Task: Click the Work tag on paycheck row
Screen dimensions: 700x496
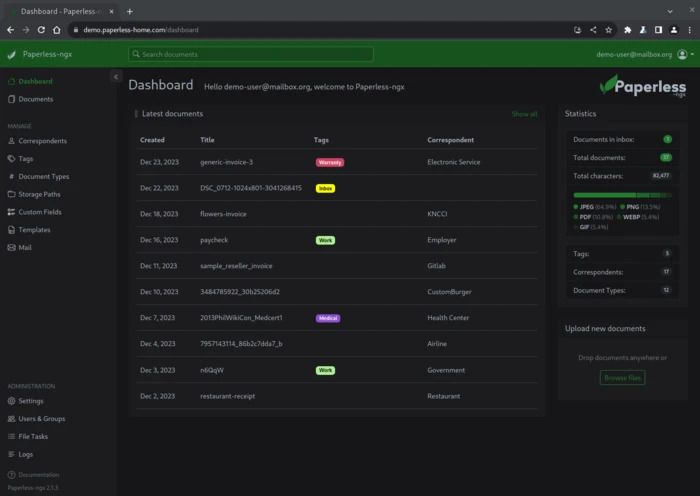Action: click(x=325, y=240)
